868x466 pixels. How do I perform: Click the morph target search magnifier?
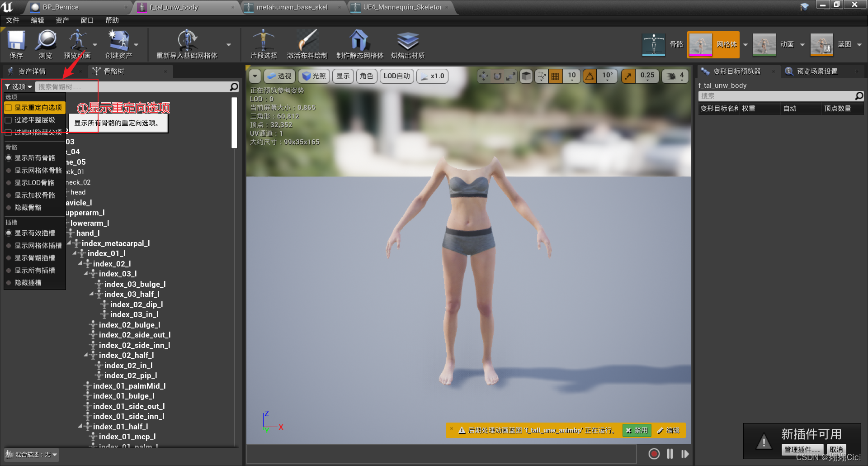pos(859,96)
